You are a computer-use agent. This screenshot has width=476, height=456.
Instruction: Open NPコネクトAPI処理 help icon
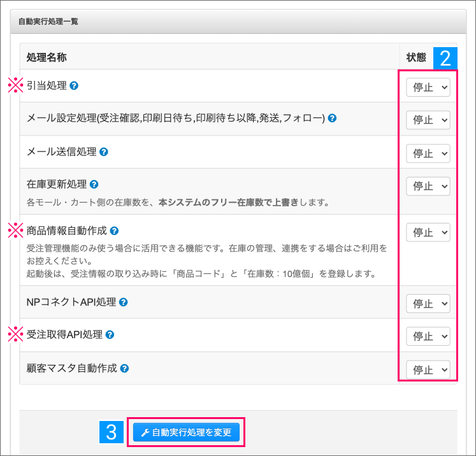tap(124, 302)
